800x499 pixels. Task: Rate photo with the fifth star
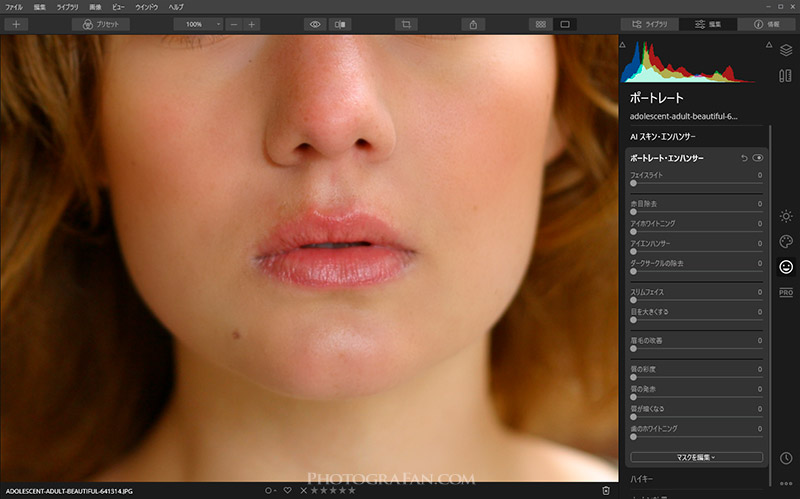click(352, 490)
